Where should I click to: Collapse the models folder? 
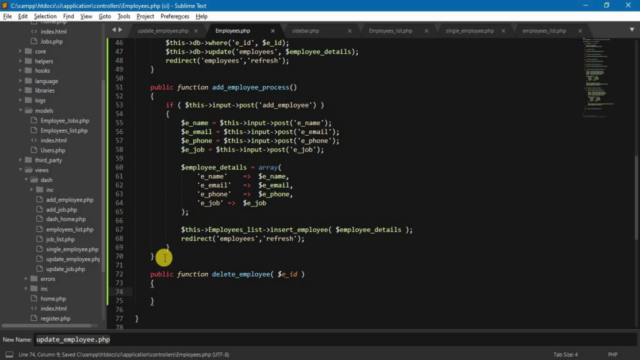[x=20, y=111]
